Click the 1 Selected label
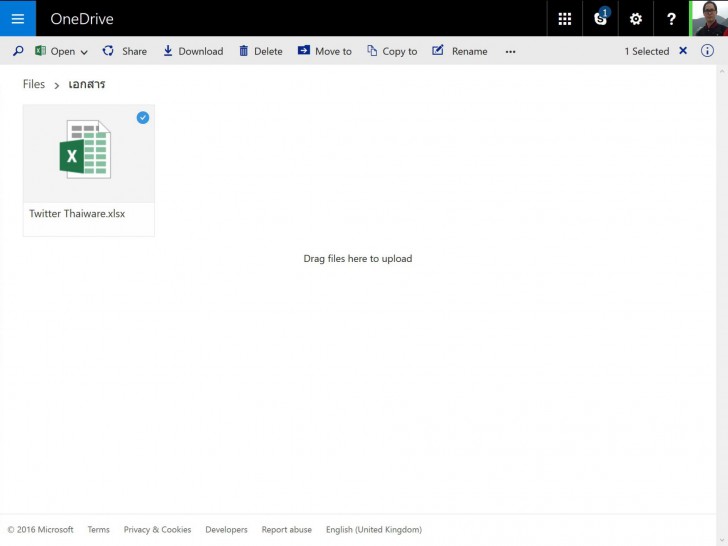Image resolution: width=728 pixels, height=546 pixels. click(647, 51)
